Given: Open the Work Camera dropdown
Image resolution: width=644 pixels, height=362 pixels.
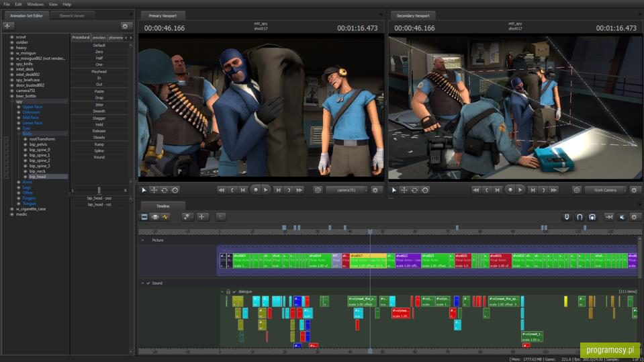Looking at the screenshot, I should [606, 190].
